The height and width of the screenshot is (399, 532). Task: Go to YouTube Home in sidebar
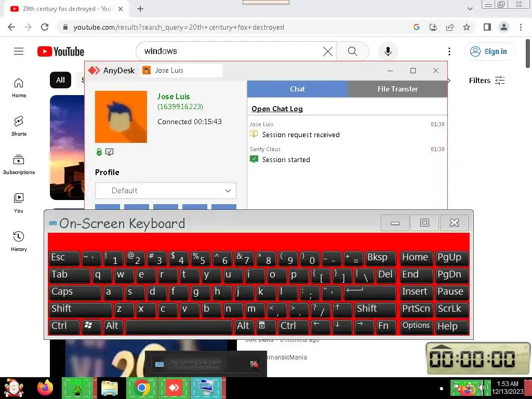click(19, 87)
